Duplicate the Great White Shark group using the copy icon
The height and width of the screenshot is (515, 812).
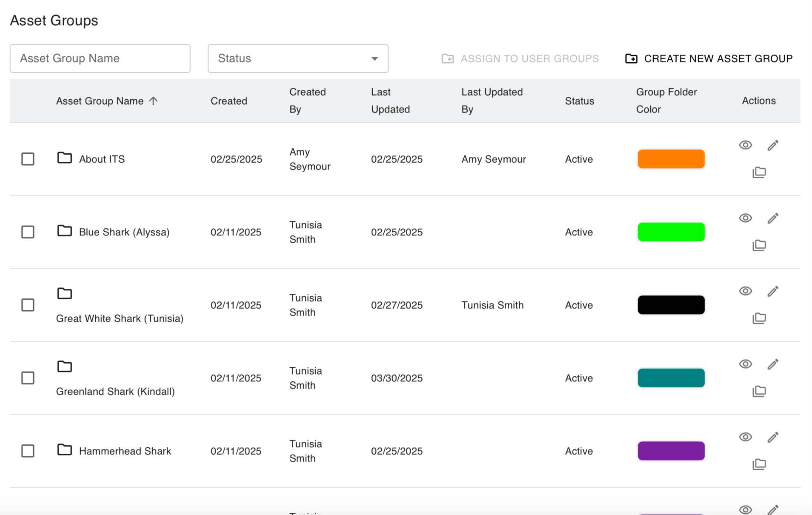[x=759, y=318]
